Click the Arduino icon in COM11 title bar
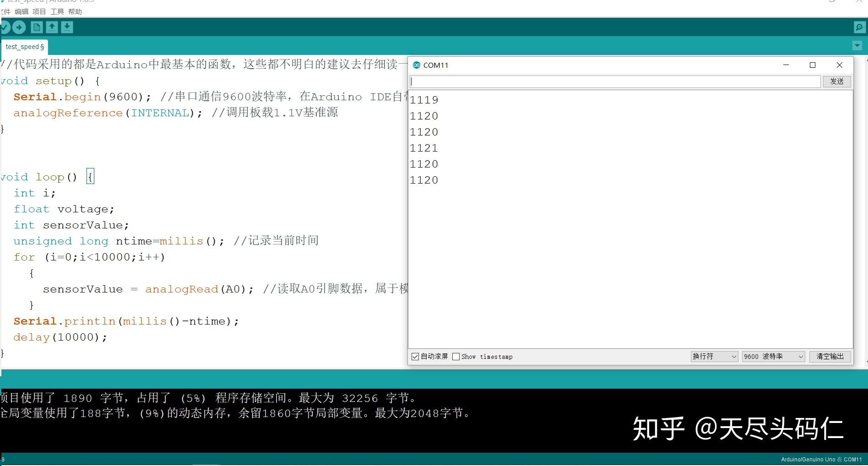This screenshot has height=466, width=868. [416, 65]
